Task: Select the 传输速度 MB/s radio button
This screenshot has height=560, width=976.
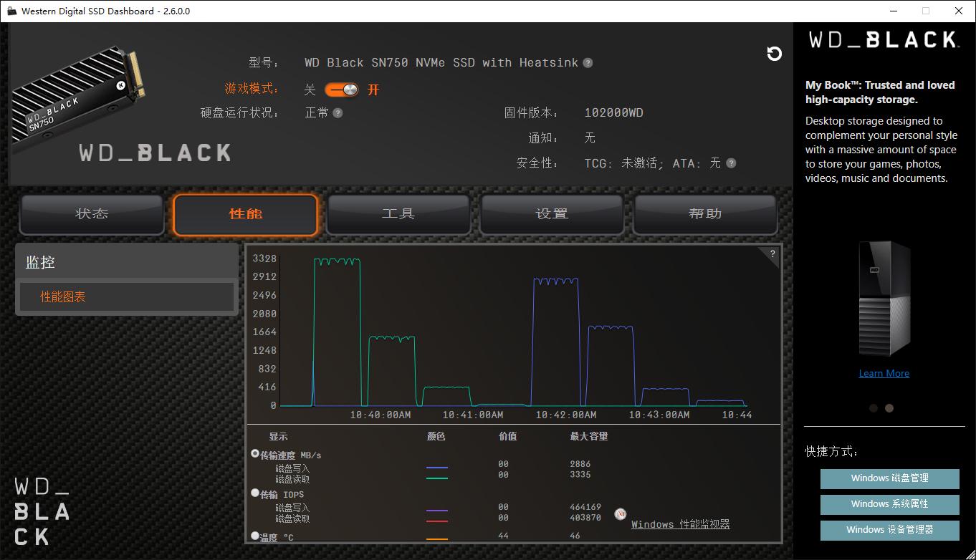Action: [255, 454]
